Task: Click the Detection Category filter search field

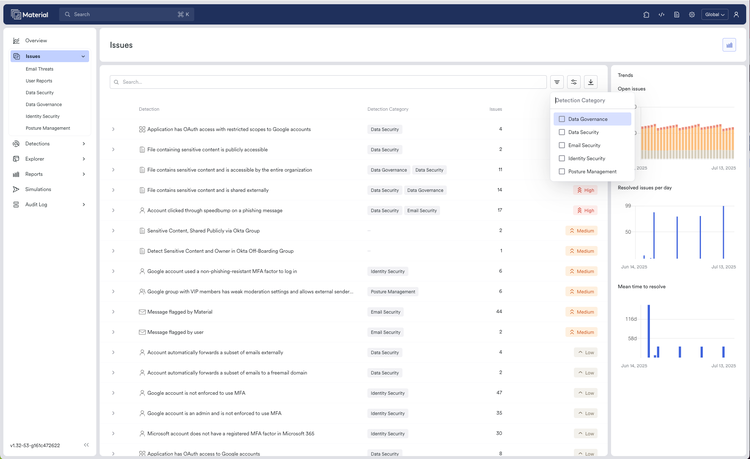Action: 592,100
